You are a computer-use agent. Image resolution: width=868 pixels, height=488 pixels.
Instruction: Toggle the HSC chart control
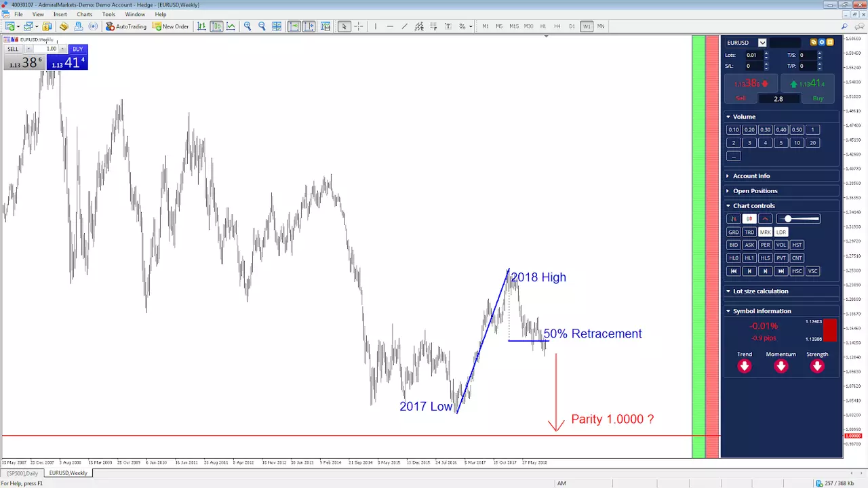[x=797, y=271]
